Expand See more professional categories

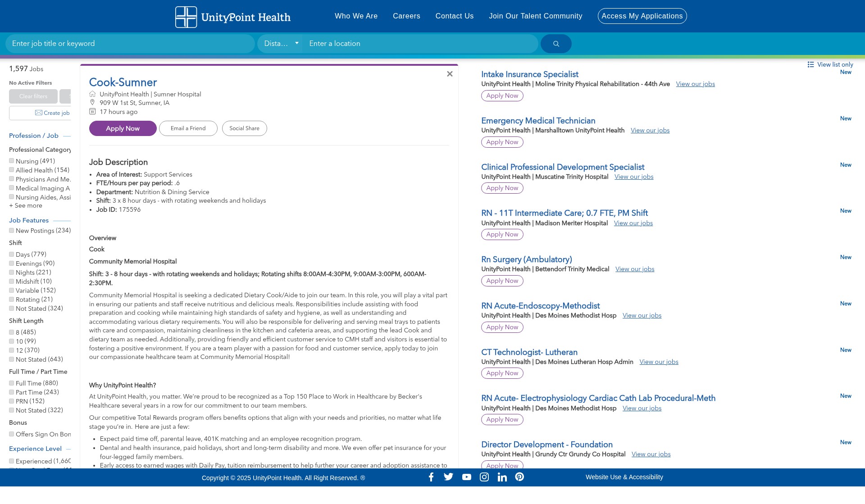(x=26, y=206)
